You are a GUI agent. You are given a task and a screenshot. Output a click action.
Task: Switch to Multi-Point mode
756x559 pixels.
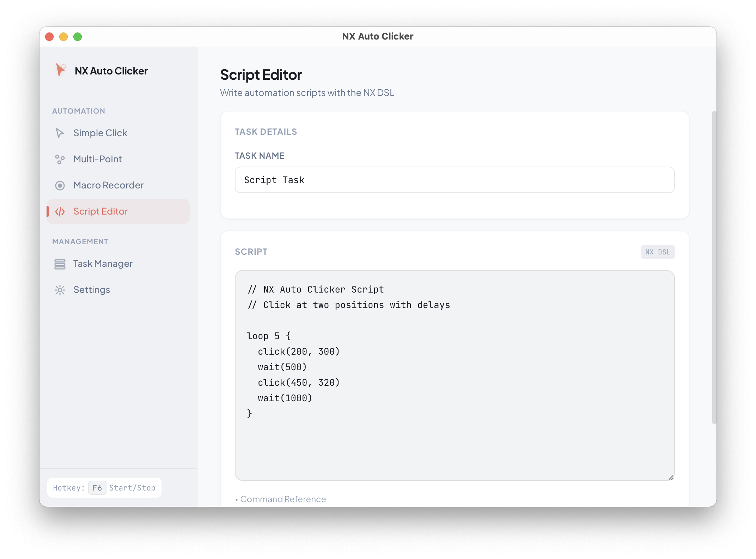click(98, 159)
